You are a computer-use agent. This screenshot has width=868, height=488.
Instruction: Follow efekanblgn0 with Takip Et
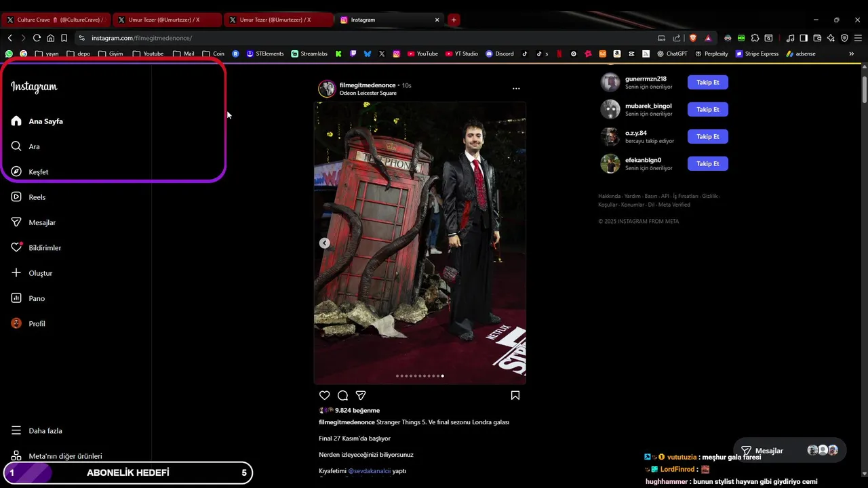(707, 163)
